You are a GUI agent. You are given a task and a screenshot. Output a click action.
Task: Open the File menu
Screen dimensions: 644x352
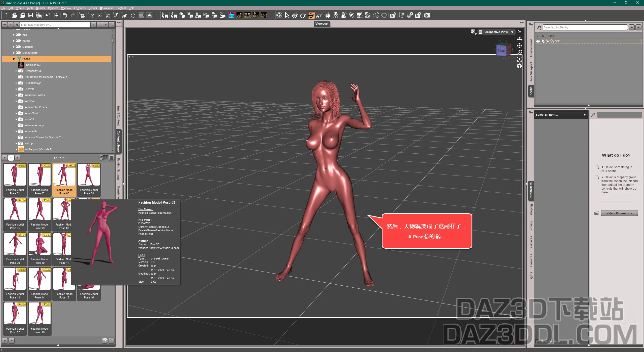click(x=4, y=8)
